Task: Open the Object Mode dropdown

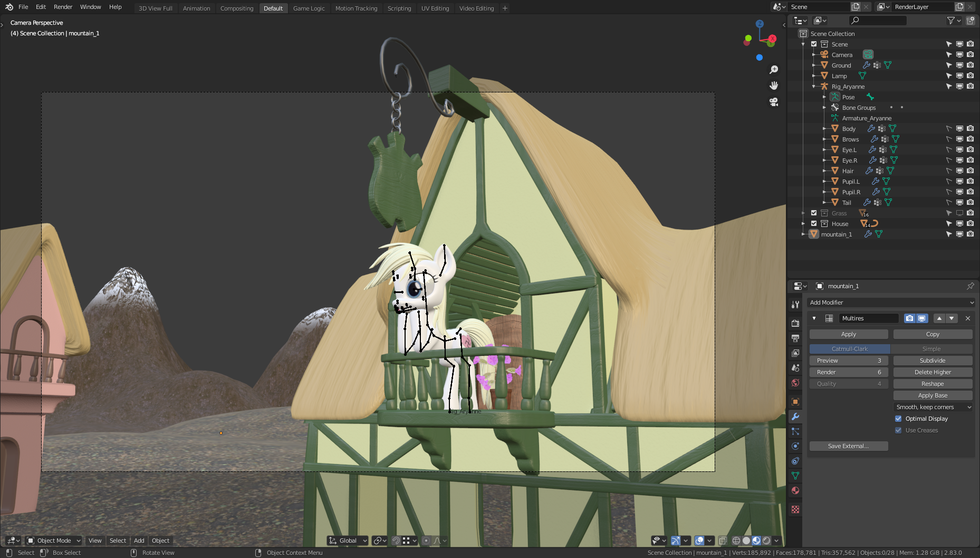Action: 54,541
